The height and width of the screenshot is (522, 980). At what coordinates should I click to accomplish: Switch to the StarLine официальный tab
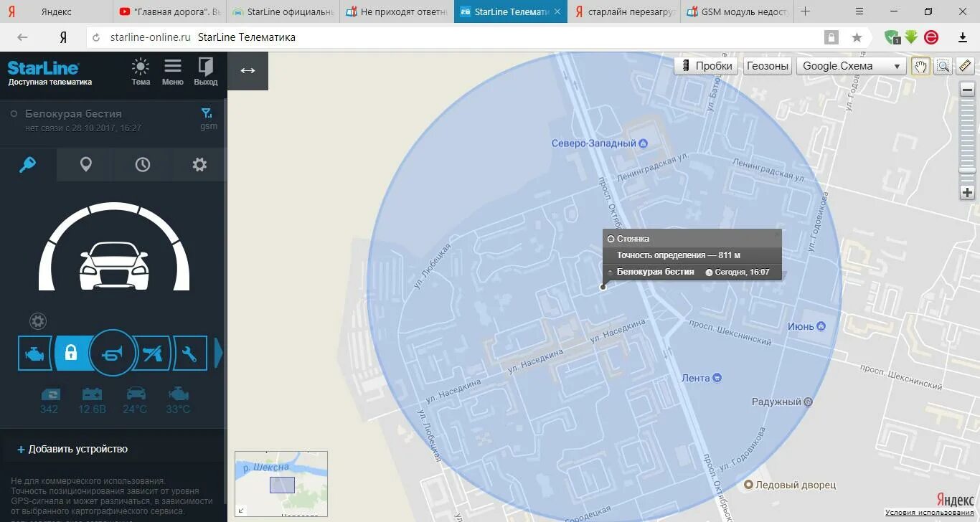tap(283, 11)
